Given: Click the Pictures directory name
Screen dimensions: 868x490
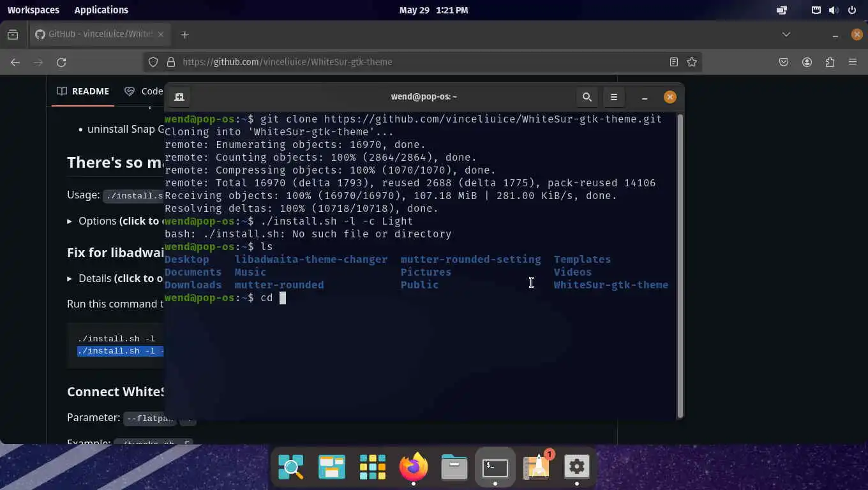Looking at the screenshot, I should pos(426,272).
